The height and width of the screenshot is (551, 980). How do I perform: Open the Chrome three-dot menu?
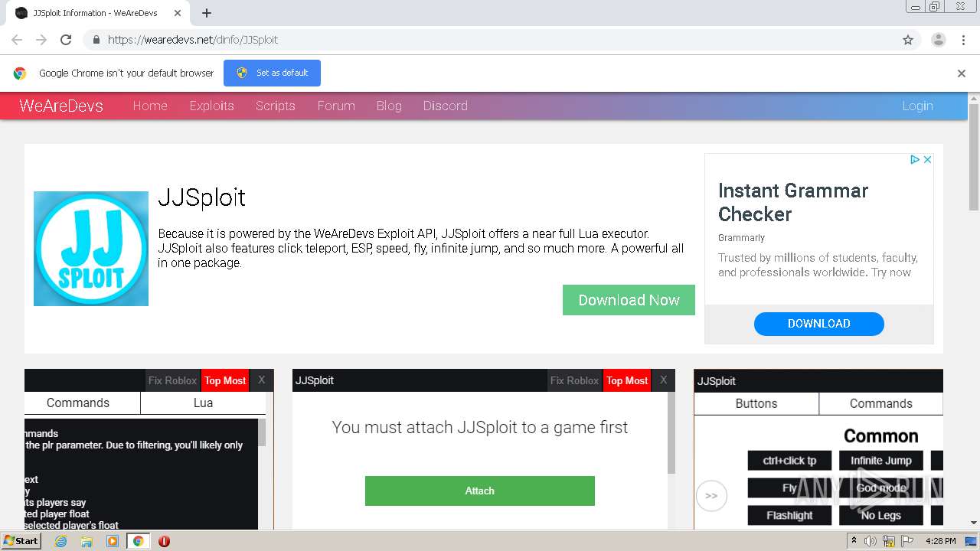[963, 40]
